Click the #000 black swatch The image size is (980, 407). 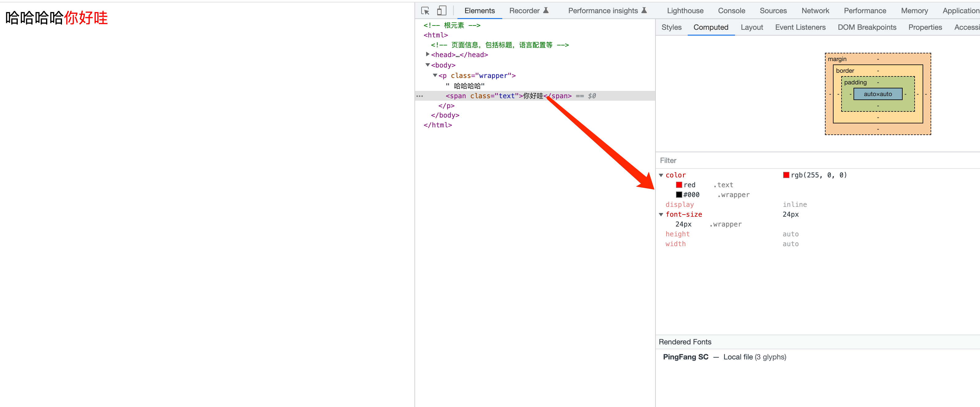[x=679, y=195]
